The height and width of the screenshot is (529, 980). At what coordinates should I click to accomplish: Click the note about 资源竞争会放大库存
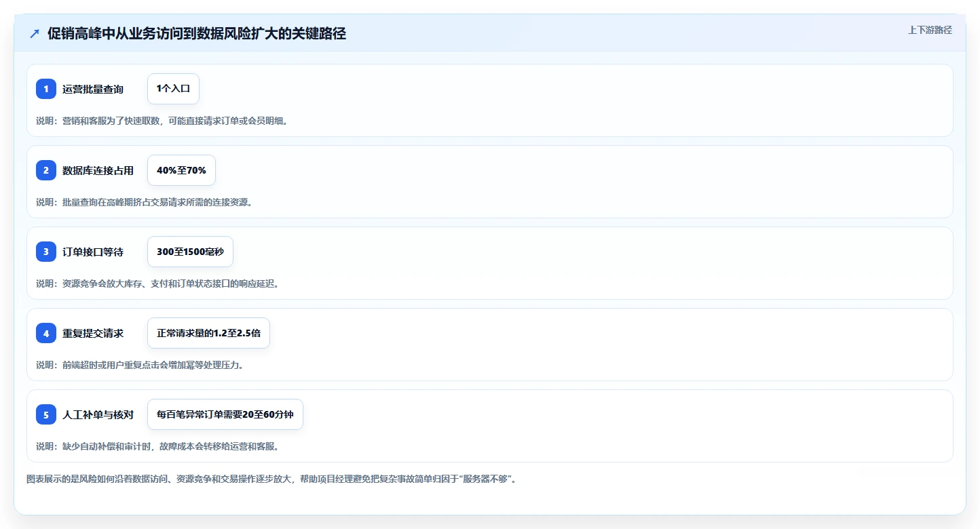157,283
